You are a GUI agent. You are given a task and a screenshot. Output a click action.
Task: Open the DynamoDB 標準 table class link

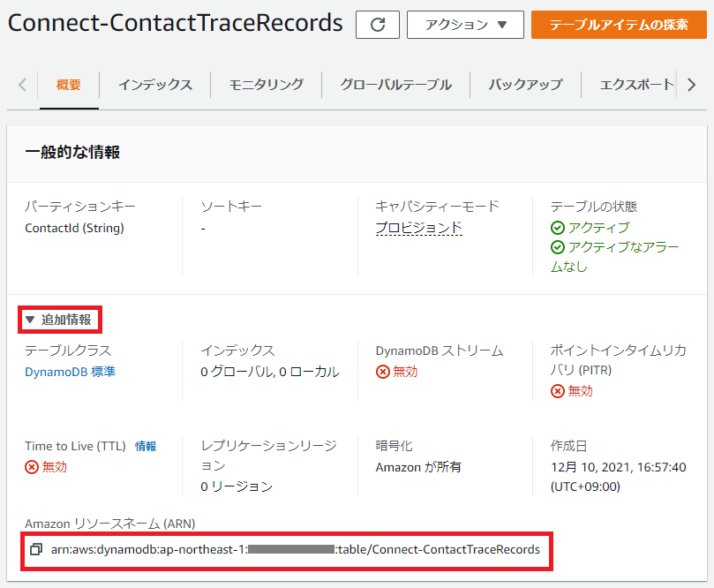coord(70,372)
